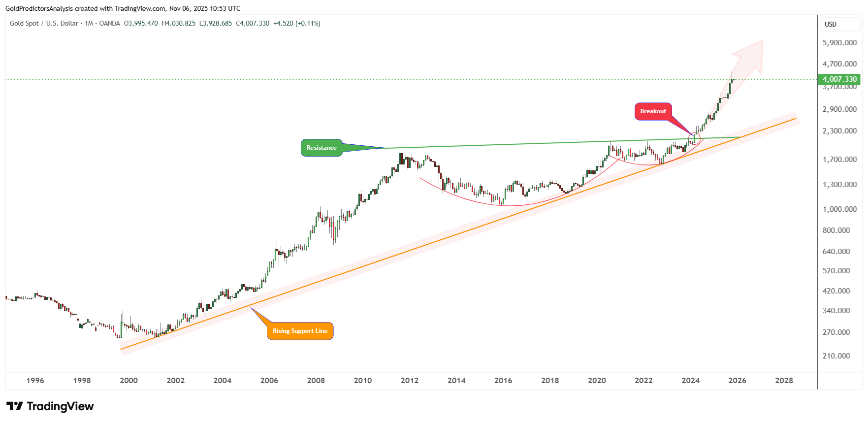868x423 pixels.
Task: Select the 2024 marker on time axis
Action: (690, 380)
